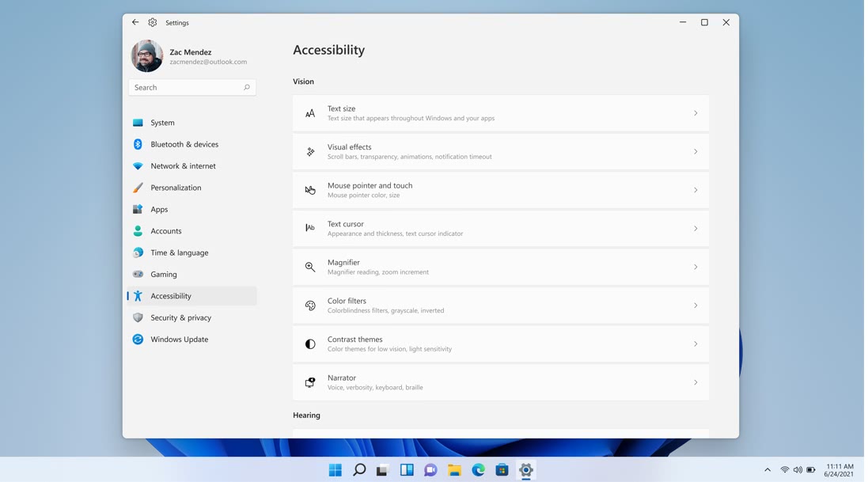Image resolution: width=868 pixels, height=482 pixels.
Task: Open Windows Start menu in taskbar
Action: point(335,470)
